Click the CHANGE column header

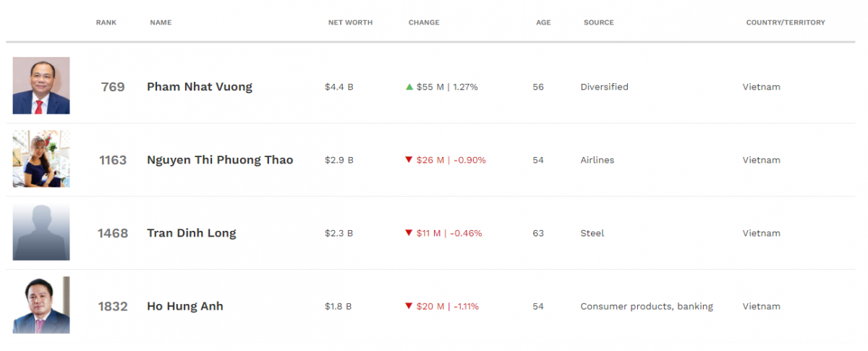(424, 22)
